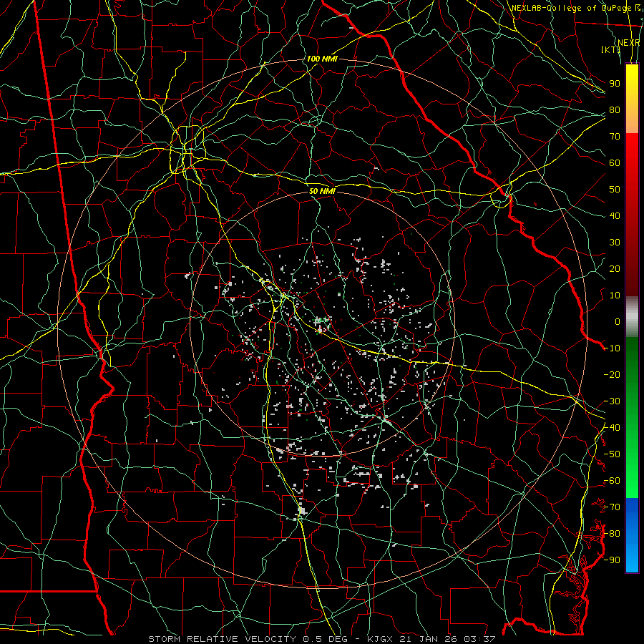Click the positive 10 scale value
The image size is (644, 644).
(x=615, y=296)
